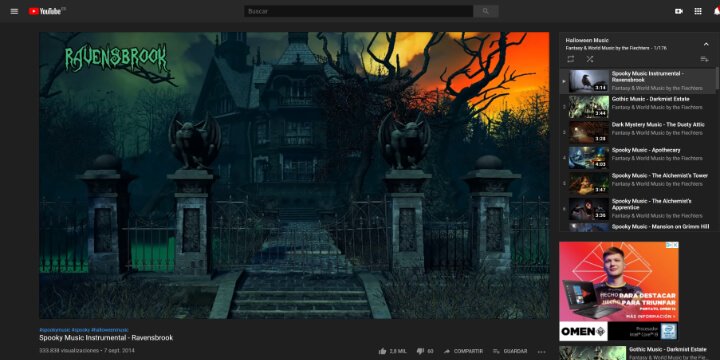
Task: Open the YouTube apps grid icon
Action: [x=698, y=11]
